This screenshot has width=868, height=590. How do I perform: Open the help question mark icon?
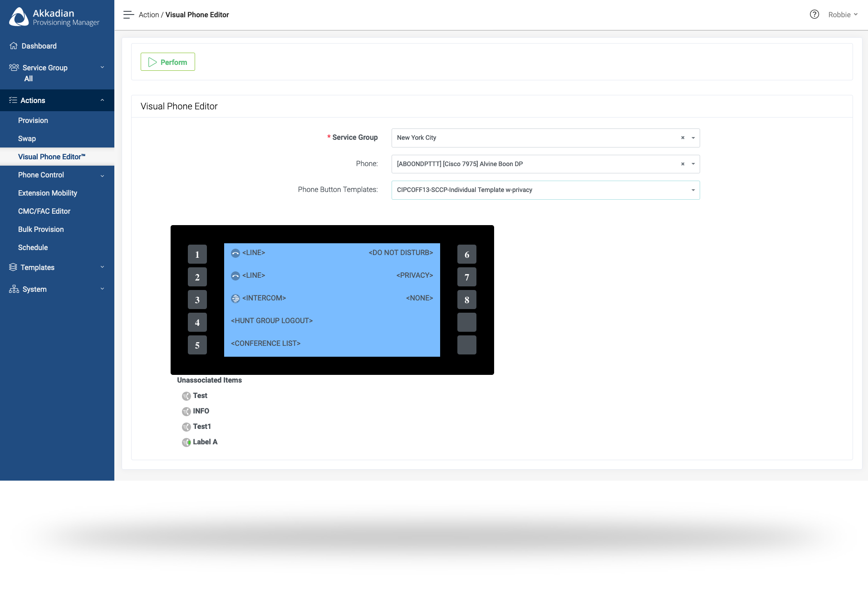(x=814, y=15)
